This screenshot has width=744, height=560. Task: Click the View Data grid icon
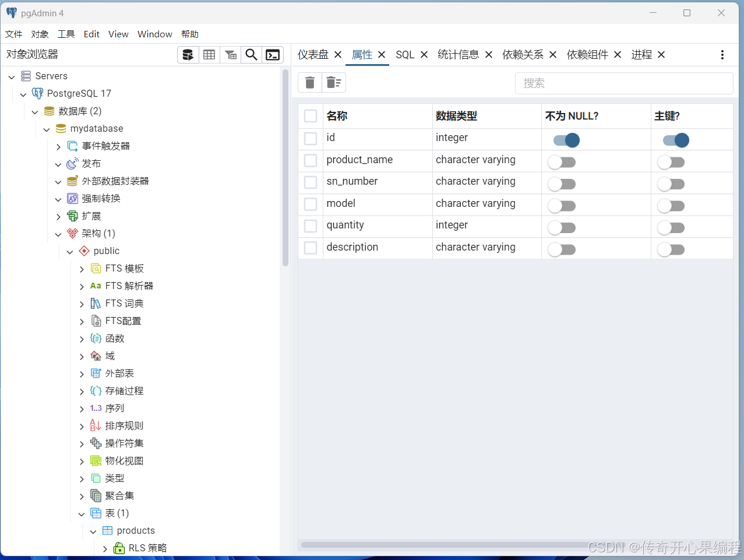(x=209, y=55)
